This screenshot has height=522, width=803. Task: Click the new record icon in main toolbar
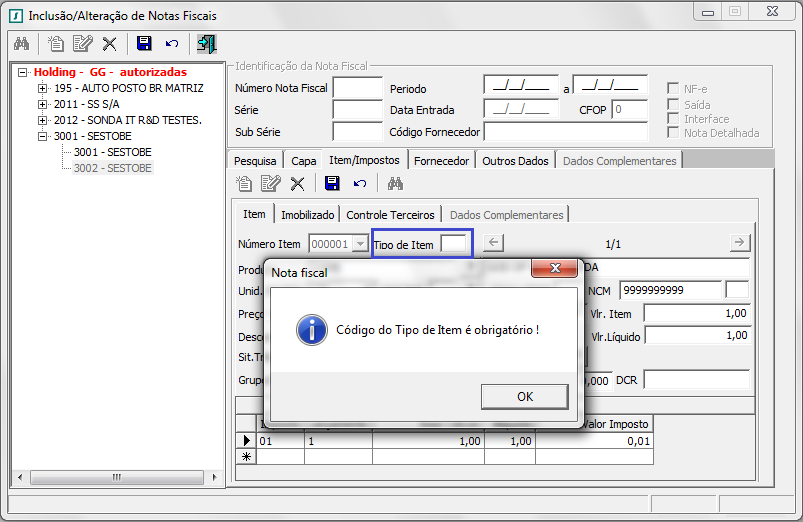[56, 44]
